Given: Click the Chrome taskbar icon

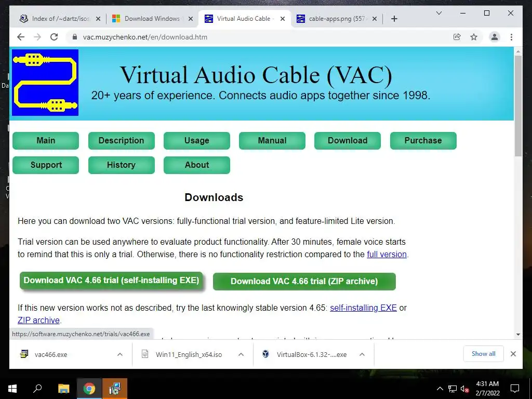Looking at the screenshot, I should click(89, 389).
